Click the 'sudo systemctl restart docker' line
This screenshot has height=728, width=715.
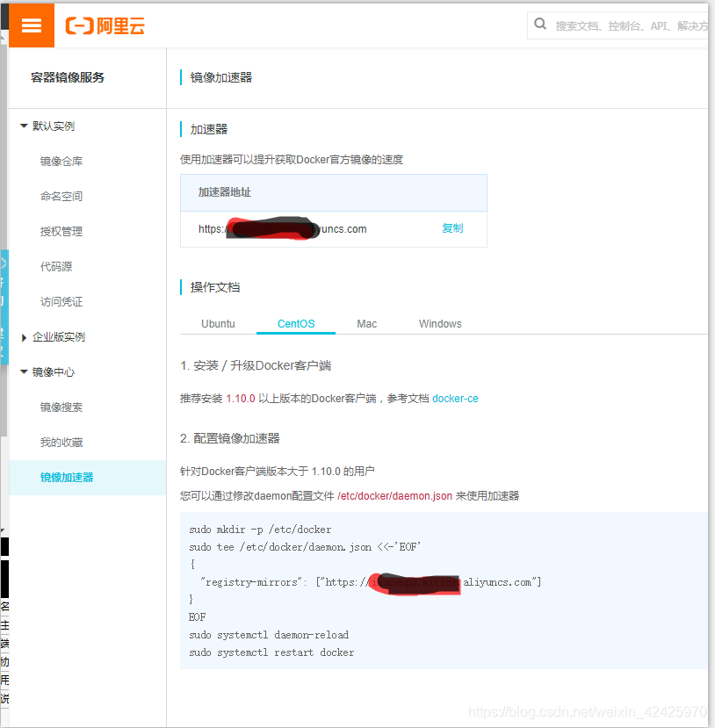pyautogui.click(x=271, y=652)
